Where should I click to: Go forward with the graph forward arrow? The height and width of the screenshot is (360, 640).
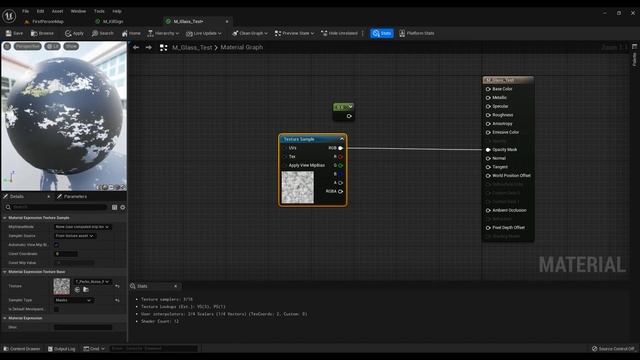coord(149,48)
